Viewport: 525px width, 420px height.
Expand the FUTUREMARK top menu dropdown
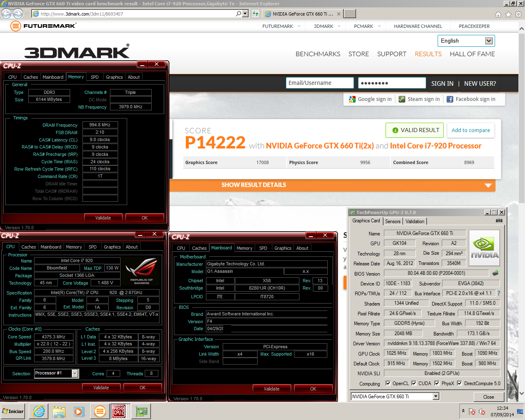pos(299,26)
